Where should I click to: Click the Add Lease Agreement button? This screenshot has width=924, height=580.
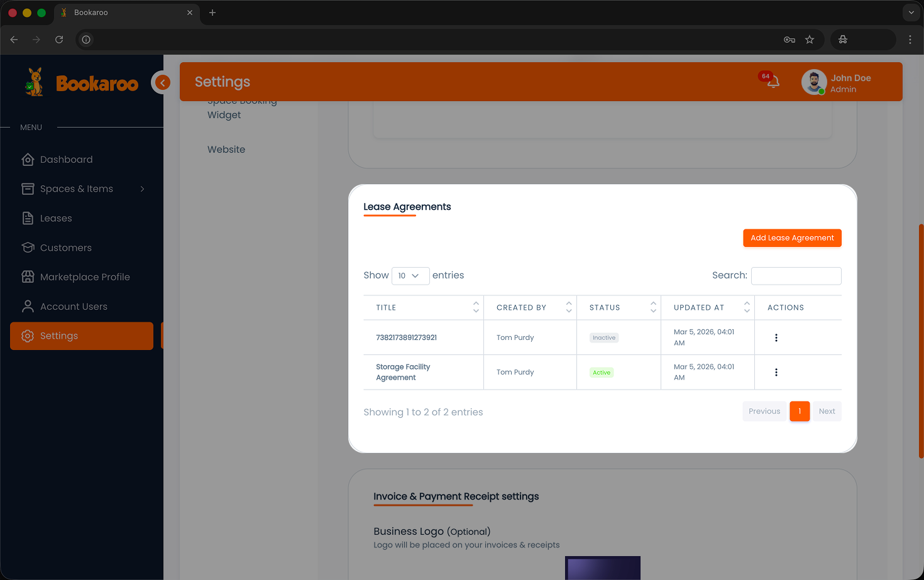[x=792, y=238]
